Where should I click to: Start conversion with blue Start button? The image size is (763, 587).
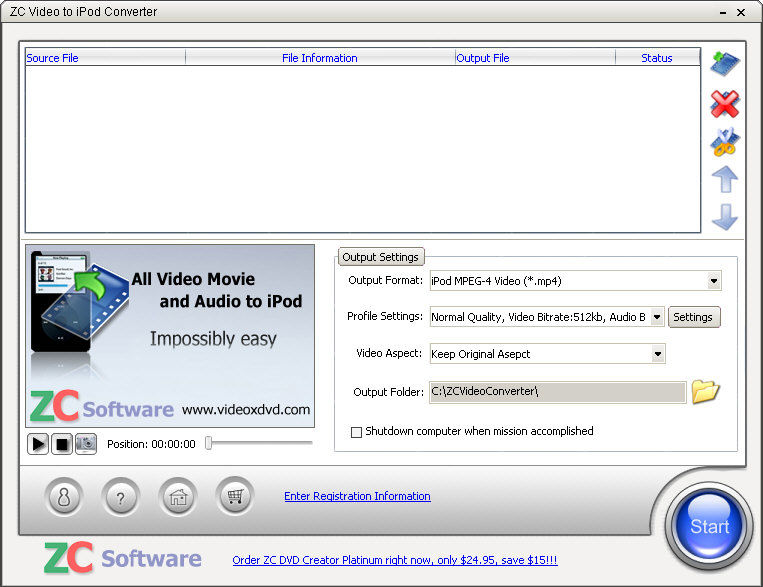[709, 526]
